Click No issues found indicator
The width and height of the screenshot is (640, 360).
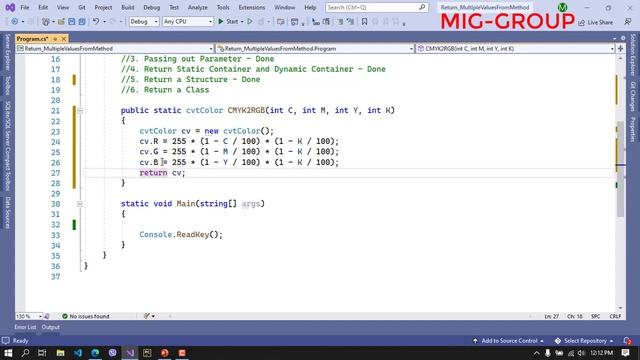[86, 316]
